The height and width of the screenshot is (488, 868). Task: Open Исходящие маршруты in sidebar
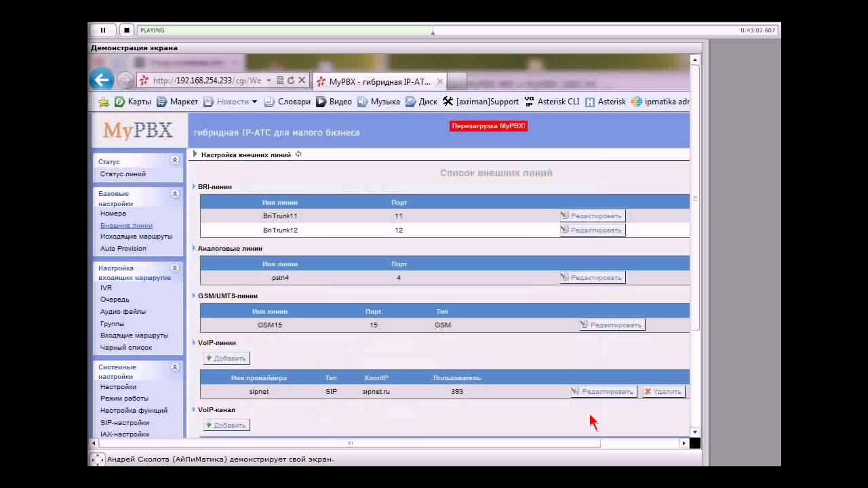tap(136, 237)
